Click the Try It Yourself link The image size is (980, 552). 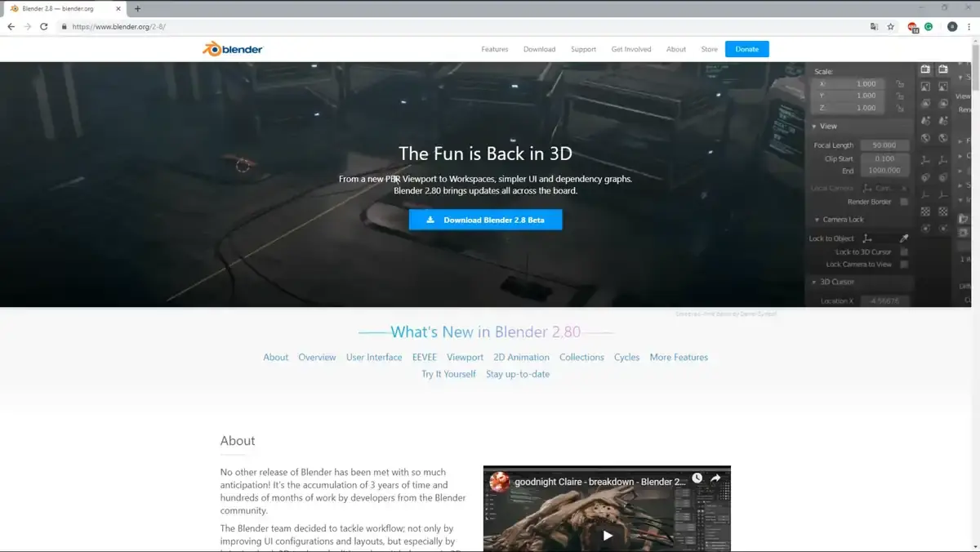448,374
